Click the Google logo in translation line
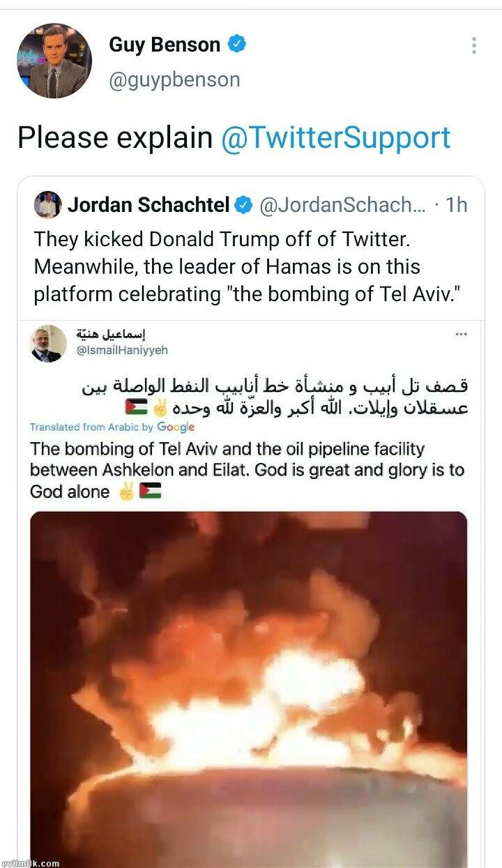Viewport: 502px width, 868px height. pos(176,427)
